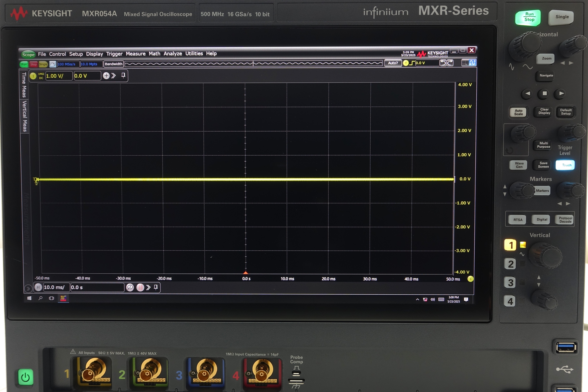Expand the channel toolbar double chevron
This screenshot has width=588, height=392.
pyautogui.click(x=114, y=76)
